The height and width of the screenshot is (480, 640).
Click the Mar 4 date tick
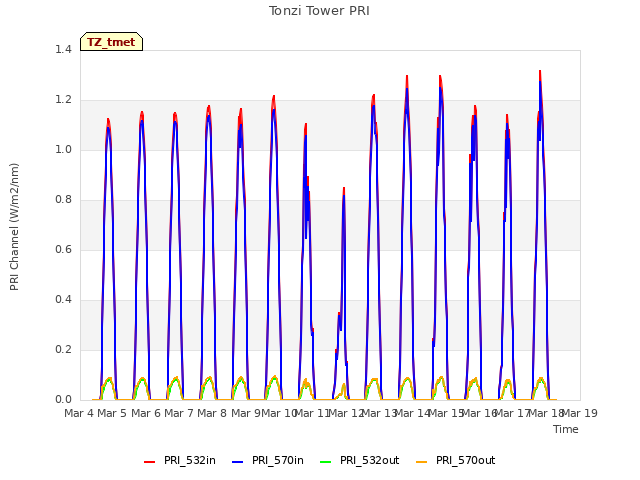coord(78,413)
